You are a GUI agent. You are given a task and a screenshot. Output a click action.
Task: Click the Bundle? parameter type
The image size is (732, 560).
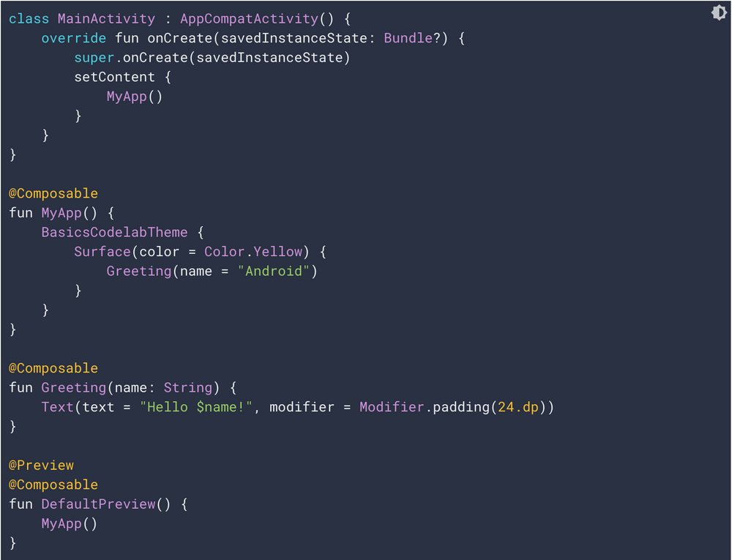click(x=413, y=38)
